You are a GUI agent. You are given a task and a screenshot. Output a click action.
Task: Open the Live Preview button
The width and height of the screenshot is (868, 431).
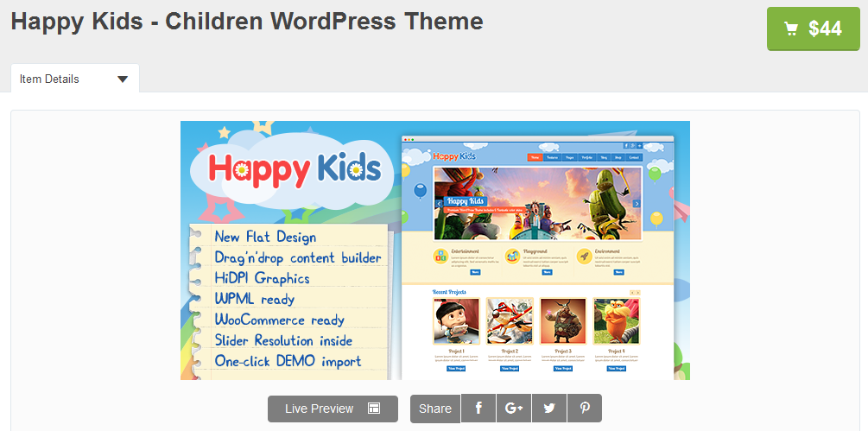click(x=333, y=409)
